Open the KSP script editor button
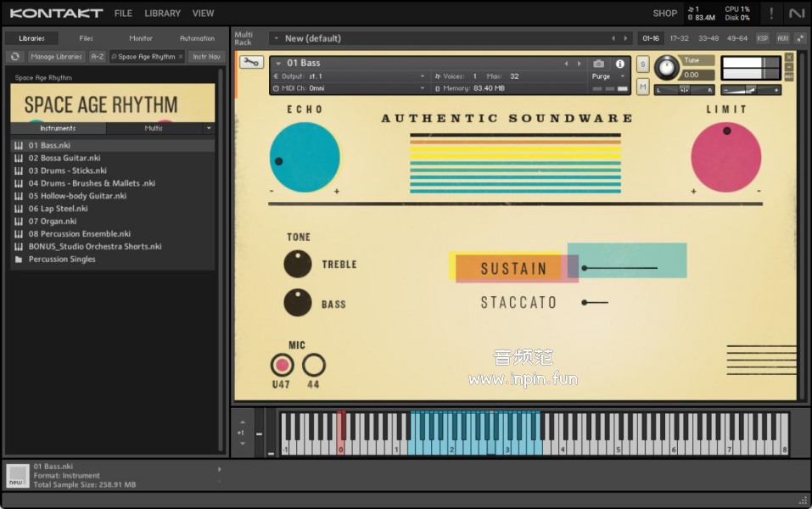 click(x=763, y=38)
